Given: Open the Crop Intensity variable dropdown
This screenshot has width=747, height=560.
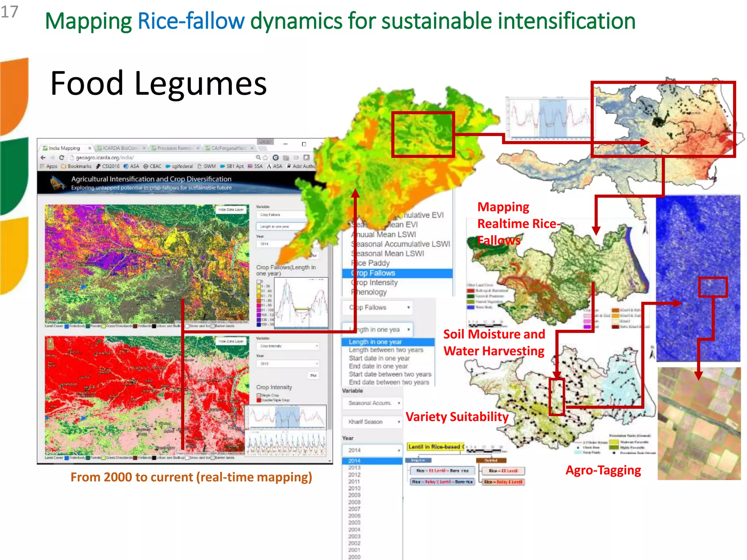Looking at the screenshot, I should click(288, 346).
